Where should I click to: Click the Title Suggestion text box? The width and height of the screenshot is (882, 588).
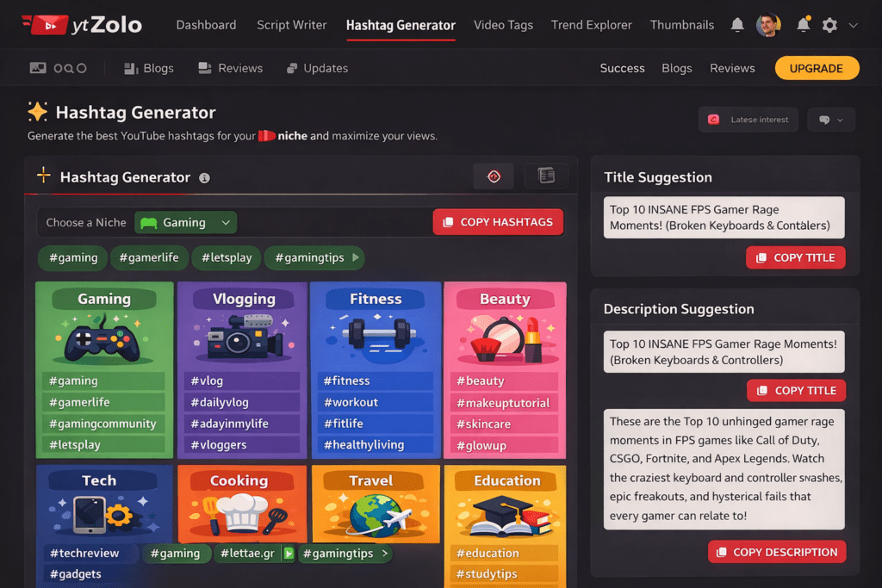[x=724, y=217]
